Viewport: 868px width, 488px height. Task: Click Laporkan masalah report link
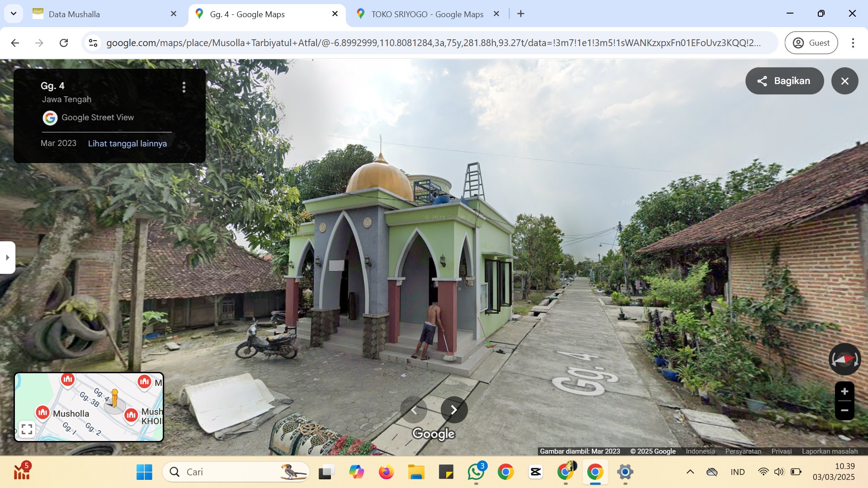(x=830, y=451)
